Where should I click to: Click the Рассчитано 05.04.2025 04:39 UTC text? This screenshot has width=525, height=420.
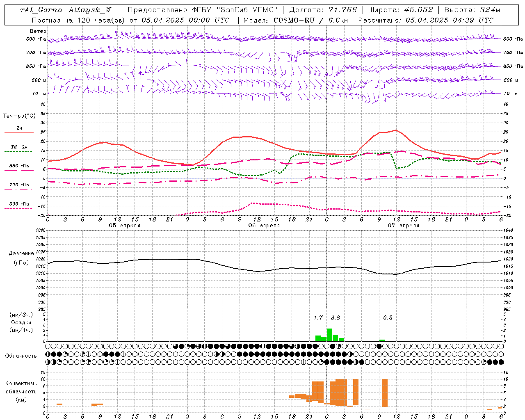tap(426, 20)
